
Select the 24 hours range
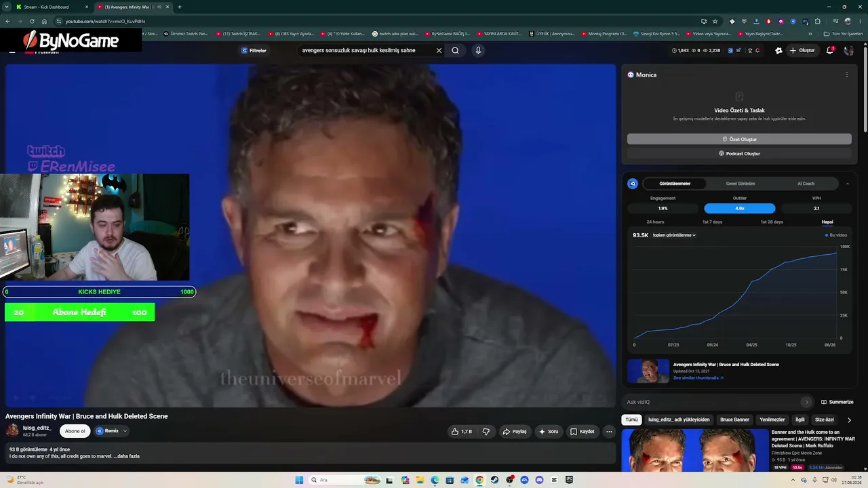pyautogui.click(x=655, y=222)
